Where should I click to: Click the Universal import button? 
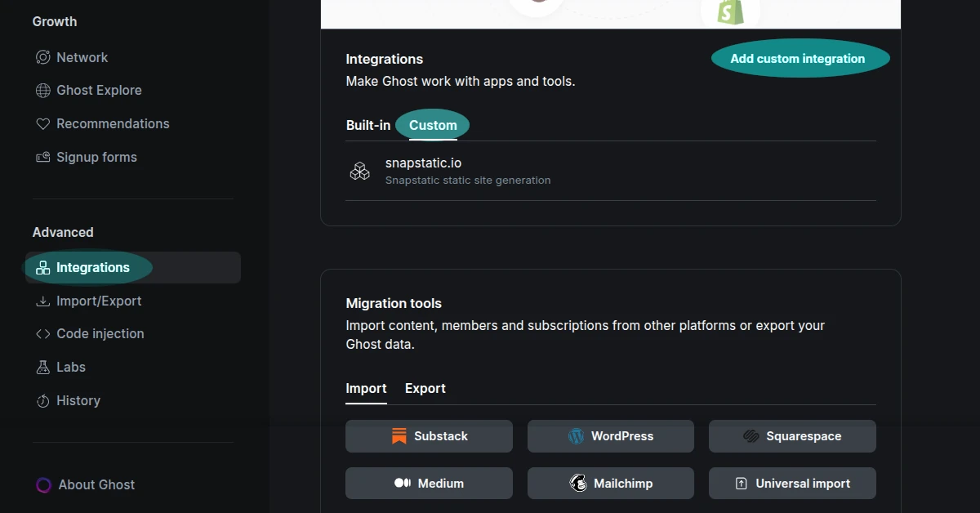(x=791, y=483)
